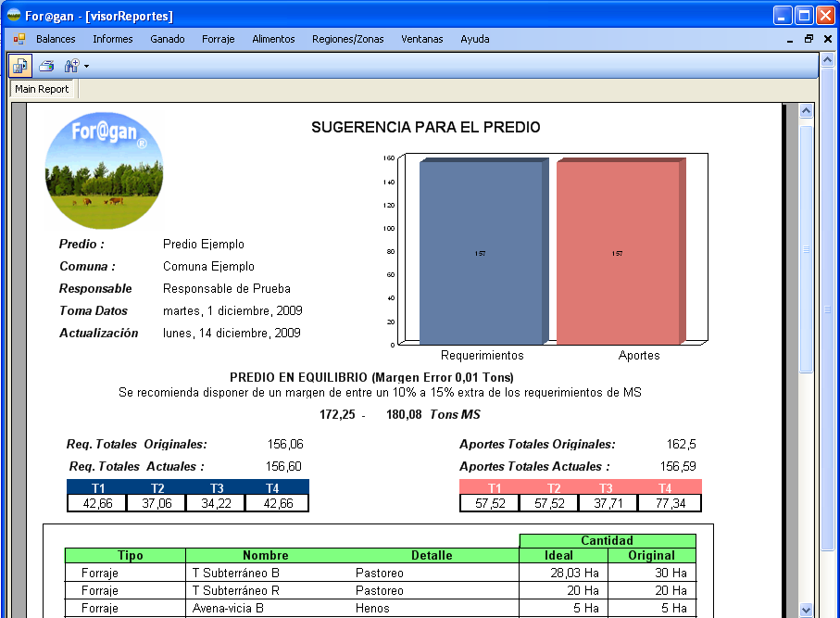Open the Forraje menu

point(219,39)
